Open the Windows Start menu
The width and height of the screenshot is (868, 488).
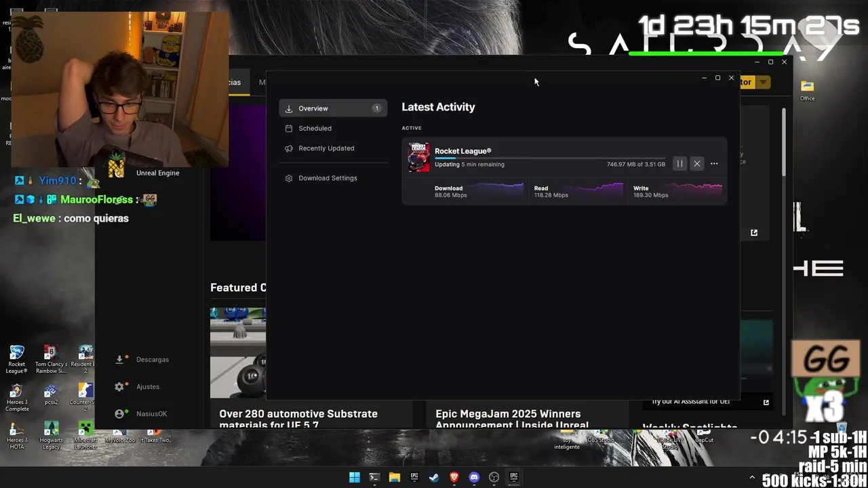354,477
